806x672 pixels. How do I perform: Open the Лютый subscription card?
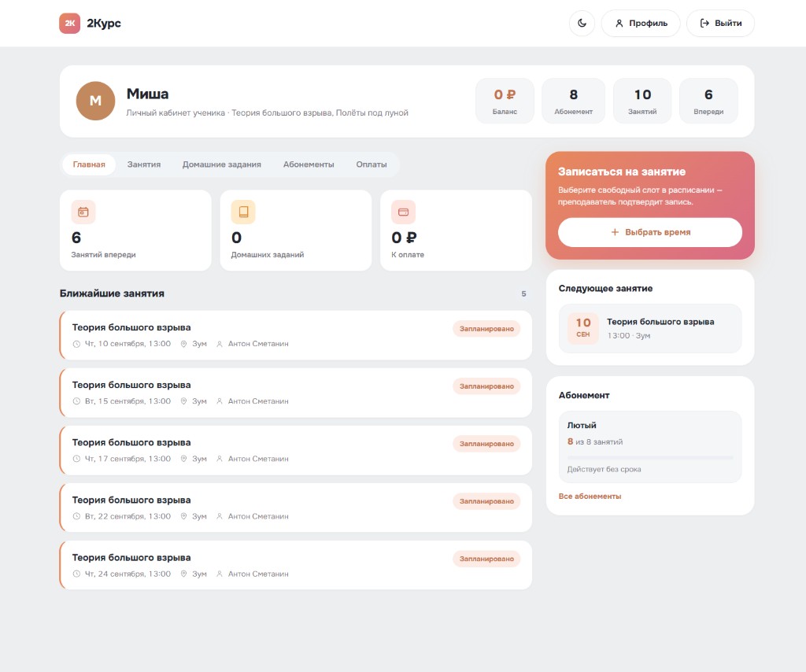[x=649, y=446]
